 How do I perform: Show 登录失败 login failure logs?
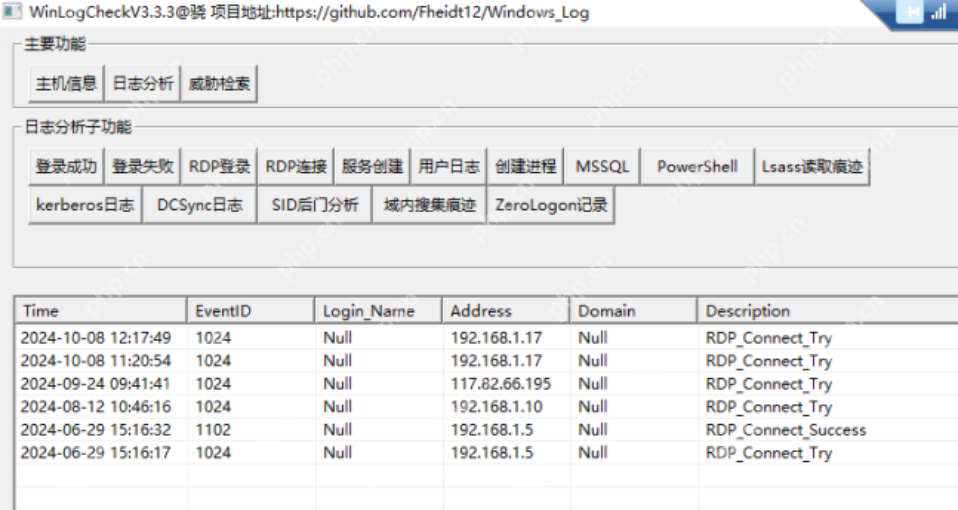point(142,167)
